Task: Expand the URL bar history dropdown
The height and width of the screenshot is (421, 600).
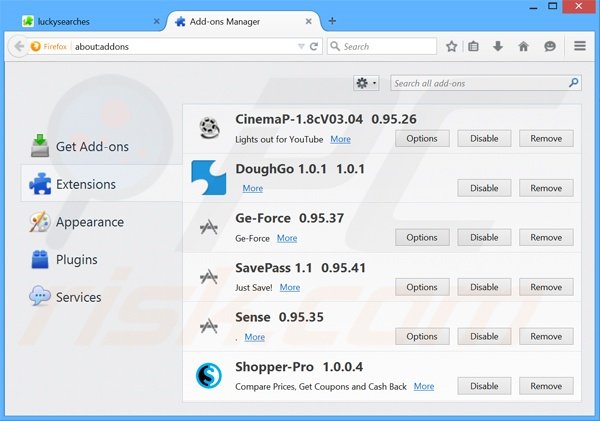Action: 301,46
